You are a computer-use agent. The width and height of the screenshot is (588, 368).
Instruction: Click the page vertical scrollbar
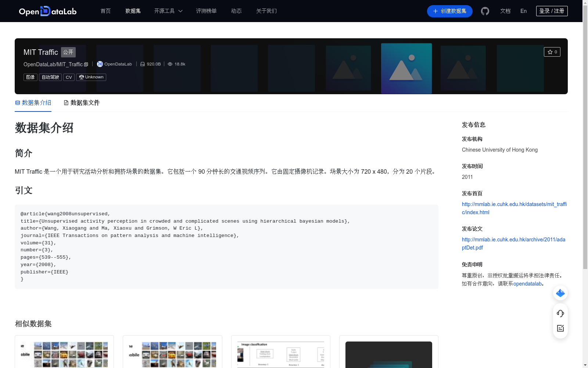tap(585, 137)
